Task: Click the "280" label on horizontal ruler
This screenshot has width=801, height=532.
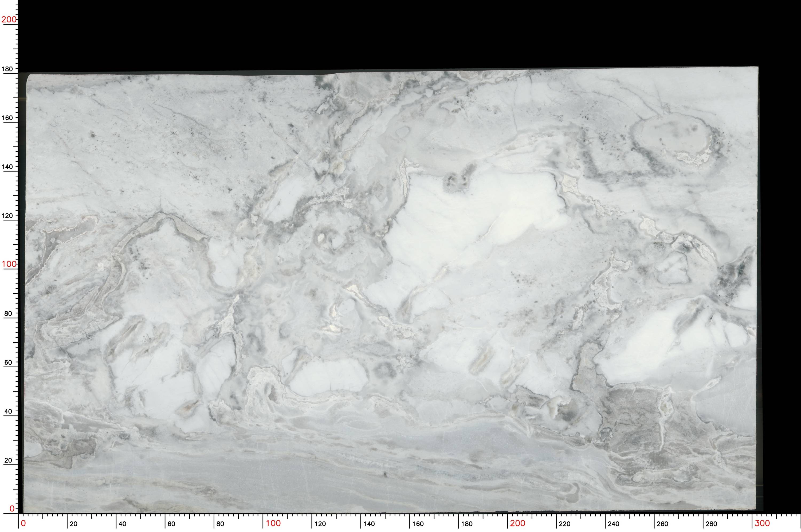Action: (x=711, y=524)
